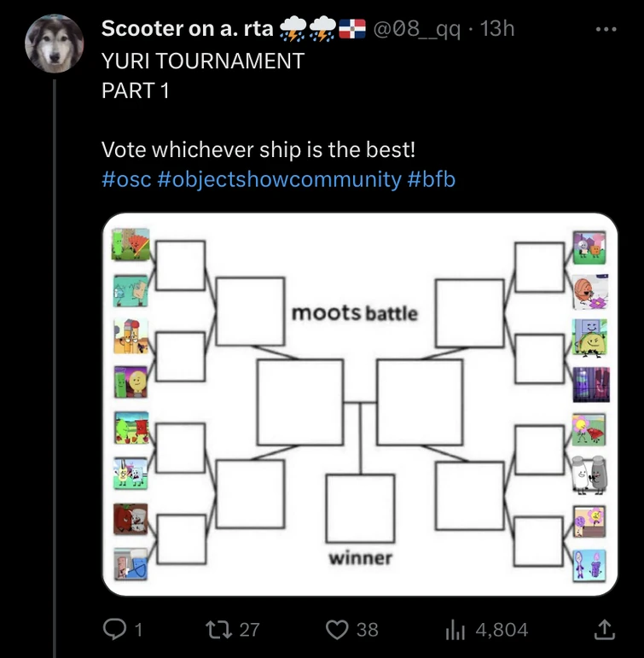Tap the share upload icon
The width and height of the screenshot is (644, 658).
click(604, 630)
